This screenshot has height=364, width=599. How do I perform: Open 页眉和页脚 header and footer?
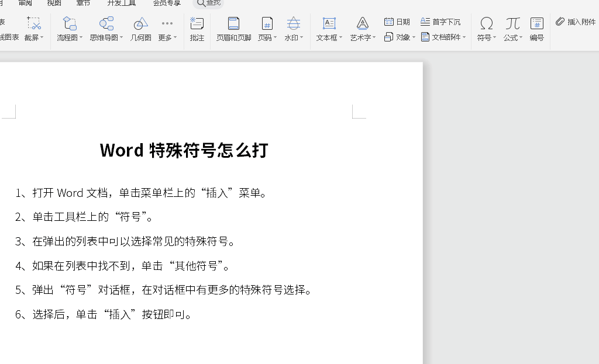[x=233, y=23]
